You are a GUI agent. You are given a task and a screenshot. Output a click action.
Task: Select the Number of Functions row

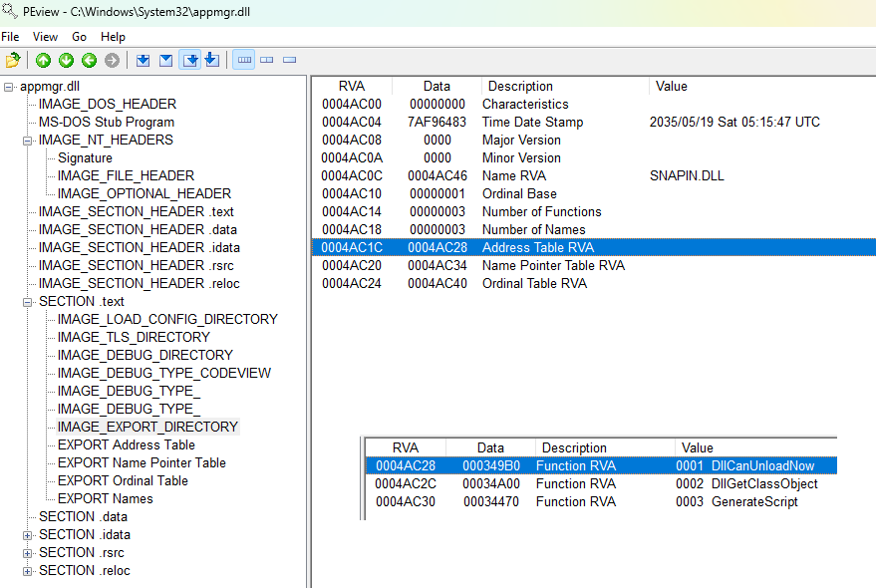(x=594, y=212)
